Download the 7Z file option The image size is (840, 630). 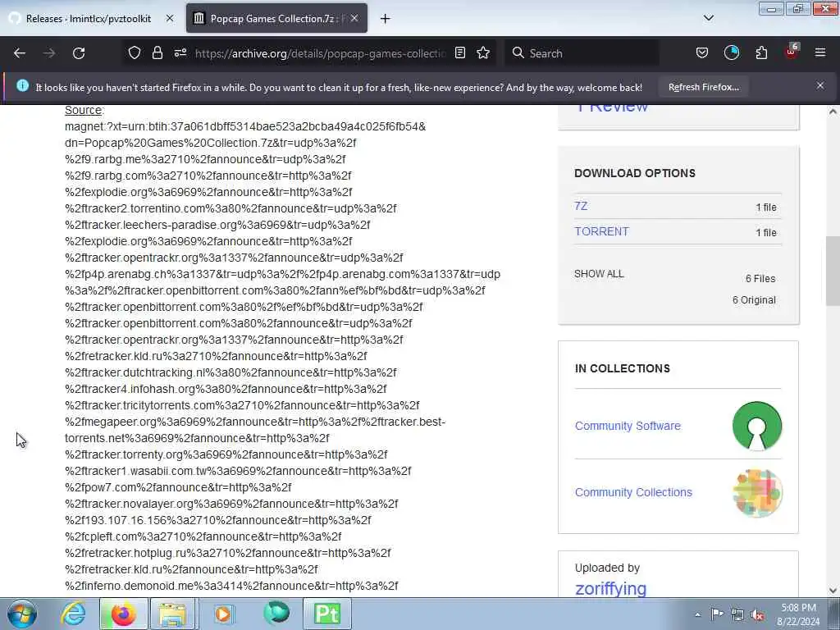[x=581, y=206]
